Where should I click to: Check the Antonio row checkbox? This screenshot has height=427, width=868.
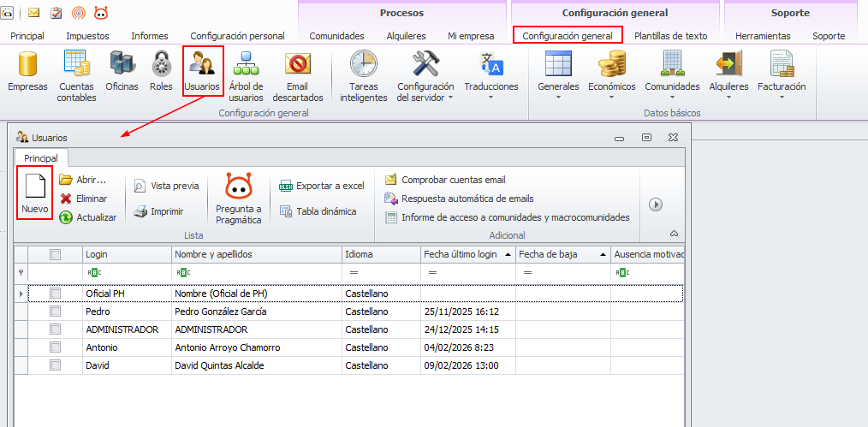click(56, 347)
